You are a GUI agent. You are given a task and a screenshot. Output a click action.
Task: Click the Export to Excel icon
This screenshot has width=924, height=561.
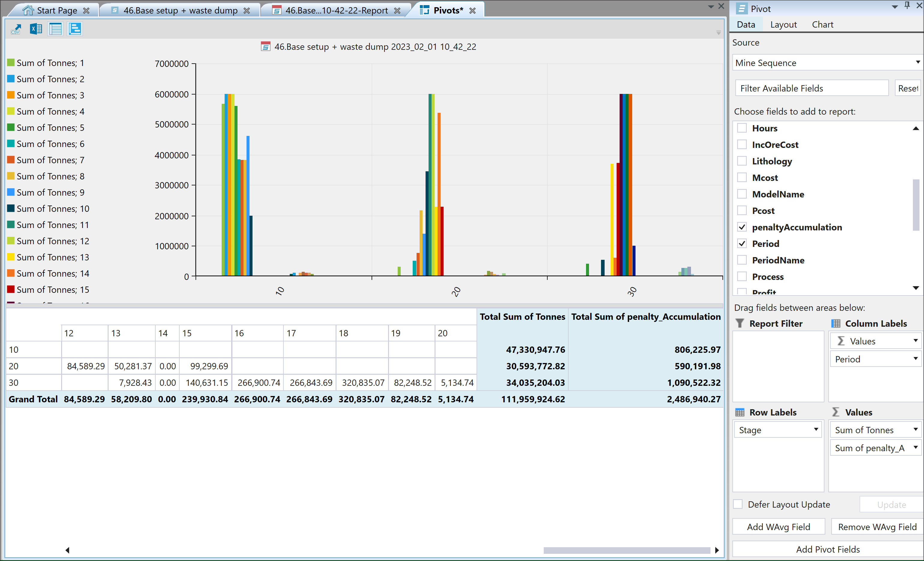coord(36,29)
